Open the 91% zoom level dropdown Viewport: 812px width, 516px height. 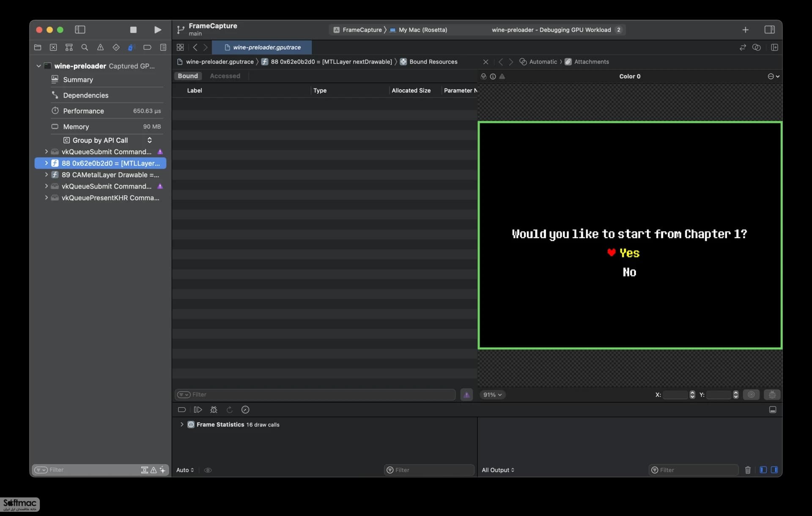pos(492,395)
